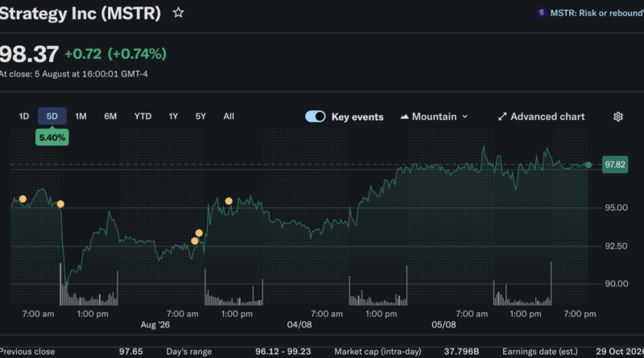
Task: Choose the 1Y range
Action: [x=173, y=116]
